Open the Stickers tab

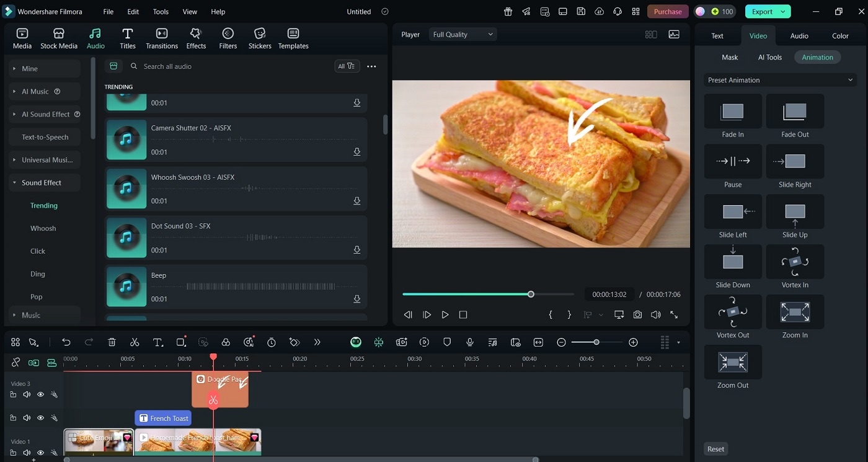coord(260,38)
